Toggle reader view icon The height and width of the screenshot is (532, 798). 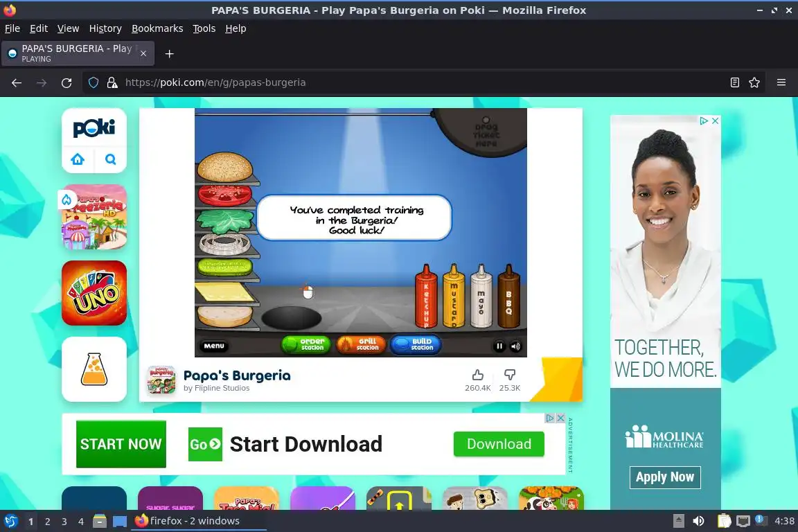click(x=734, y=82)
